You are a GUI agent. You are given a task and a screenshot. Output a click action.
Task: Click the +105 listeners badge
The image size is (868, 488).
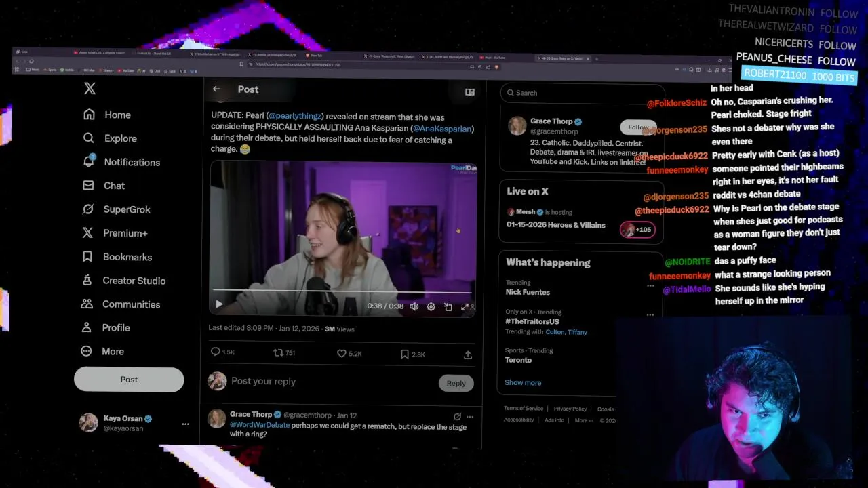[637, 230]
